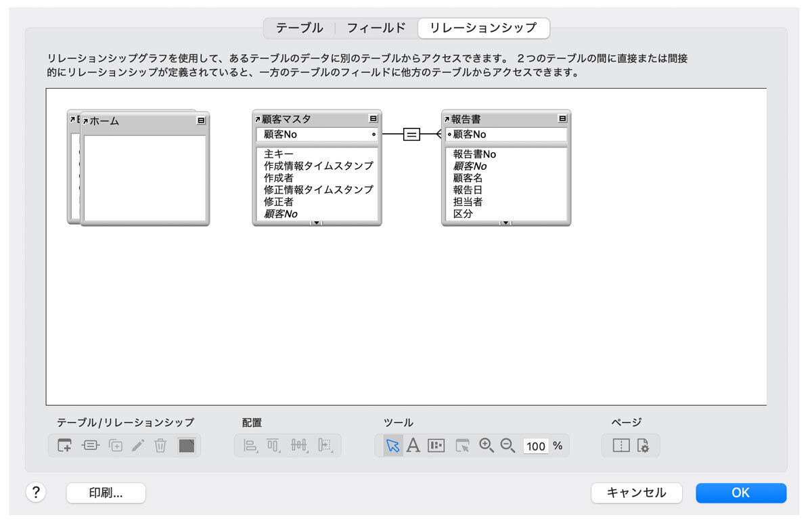Select the 顧客マスタ table title
812x521 pixels.
[x=287, y=119]
